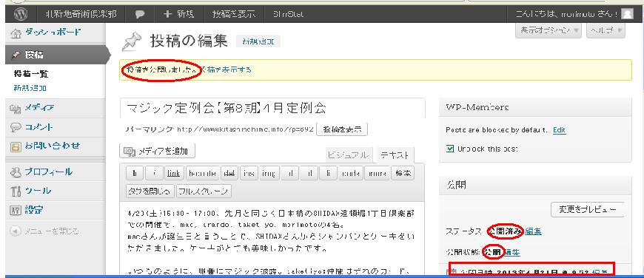Screen dimensions: 644x278
Task: Open SlimStat from admin bar
Action: 289,14
